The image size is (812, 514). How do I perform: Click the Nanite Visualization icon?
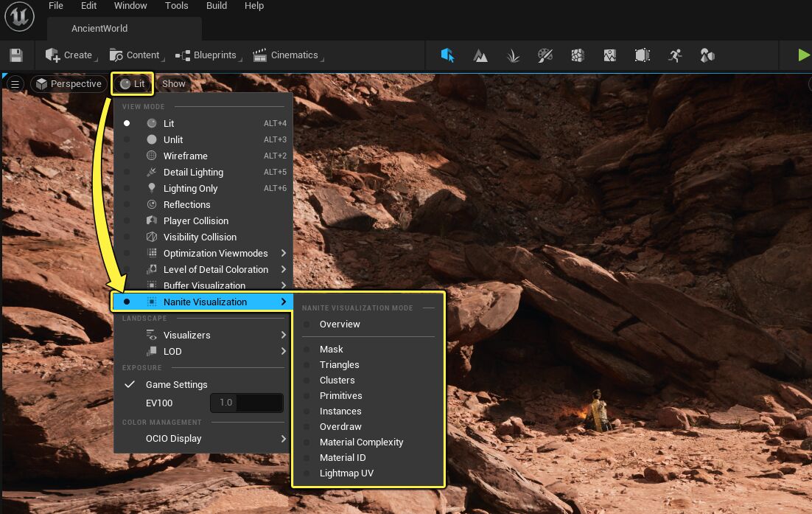tap(152, 302)
